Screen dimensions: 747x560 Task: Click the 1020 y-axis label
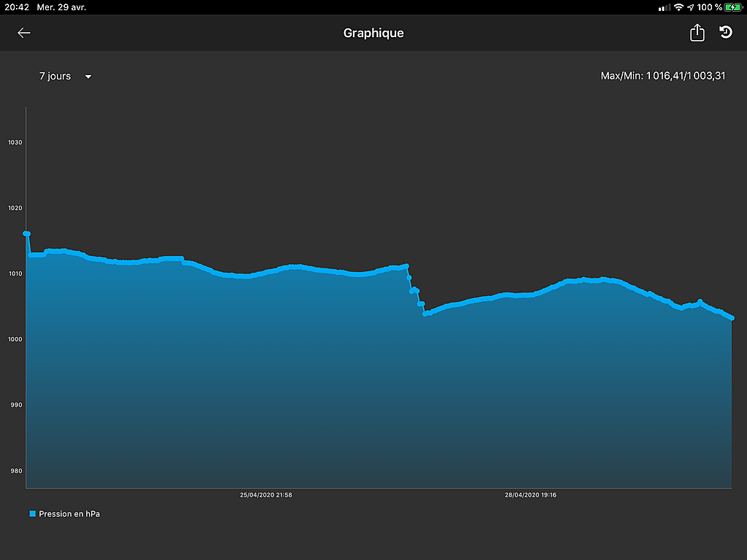[15, 208]
